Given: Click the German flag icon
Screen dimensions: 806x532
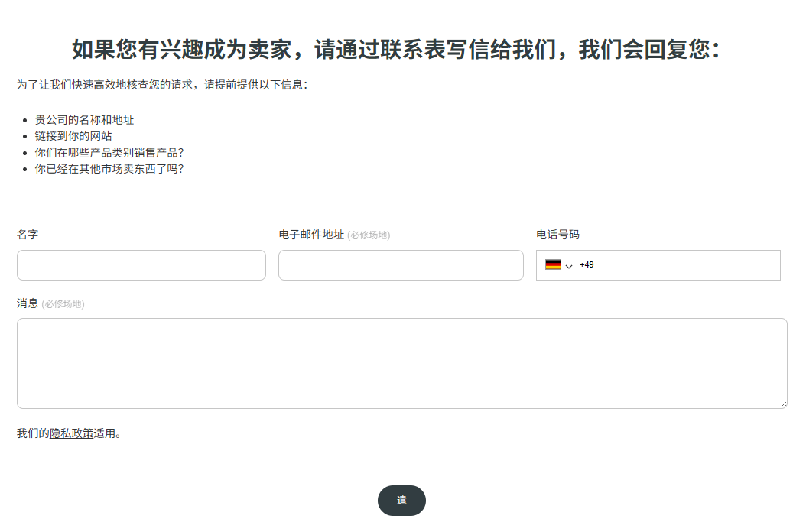Looking at the screenshot, I should pos(553,264).
